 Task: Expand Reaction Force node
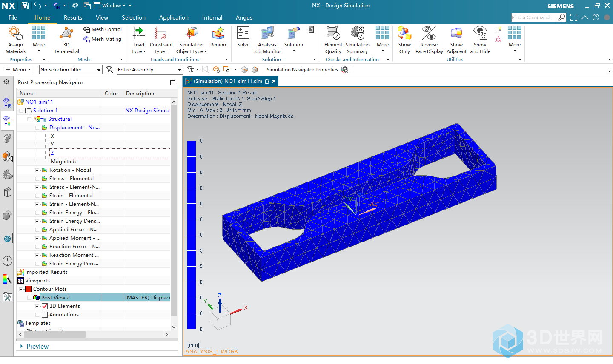[37, 247]
